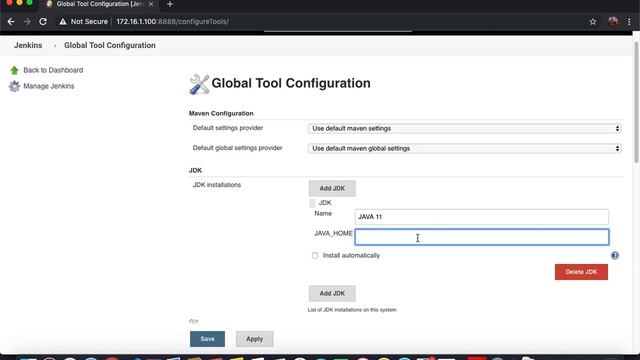Click the wrench tools icon beside the title
This screenshot has height=360, width=640.
(199, 84)
